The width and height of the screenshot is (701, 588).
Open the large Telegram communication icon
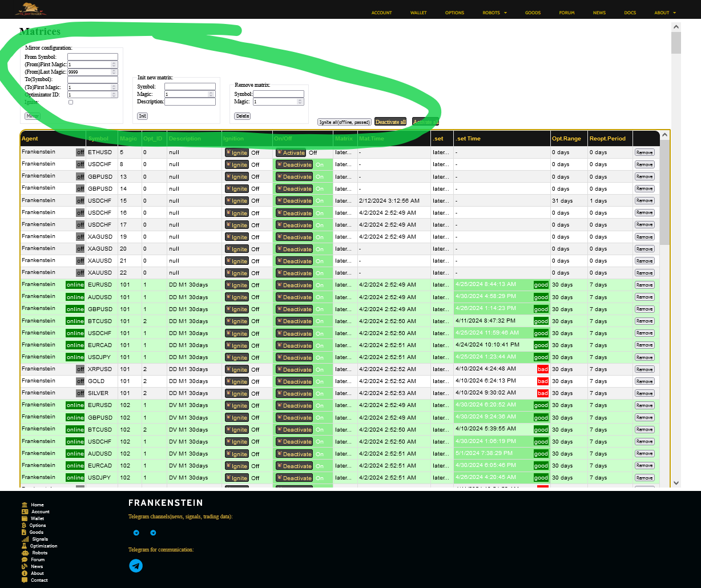coord(136,566)
